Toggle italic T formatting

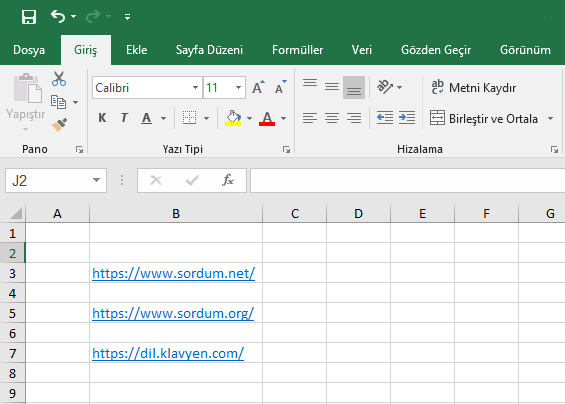tap(124, 118)
